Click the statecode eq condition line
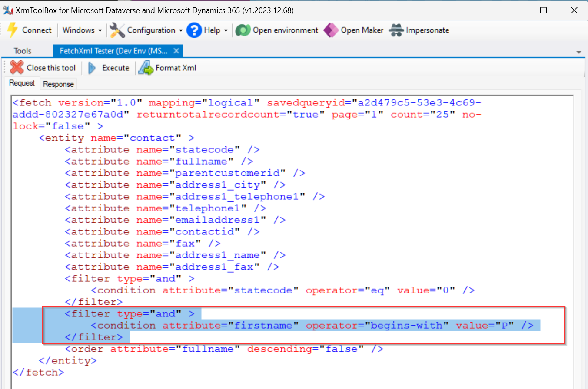 [x=283, y=290]
